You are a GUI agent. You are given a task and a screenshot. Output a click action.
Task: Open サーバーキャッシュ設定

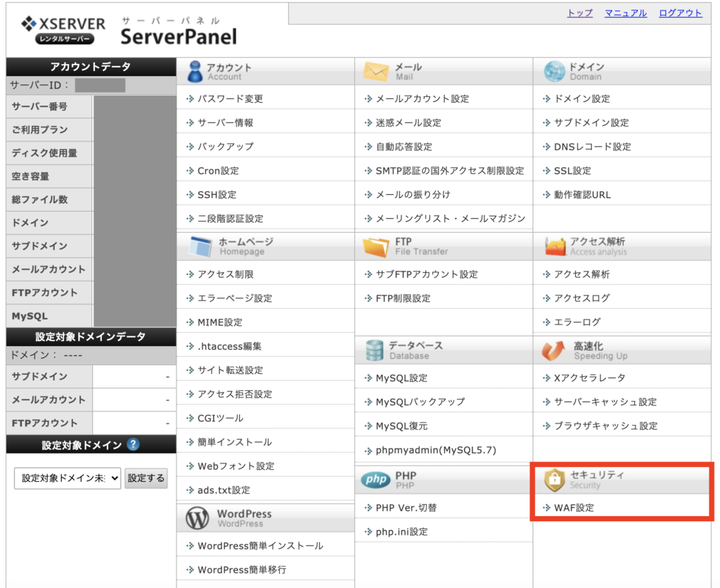(605, 402)
